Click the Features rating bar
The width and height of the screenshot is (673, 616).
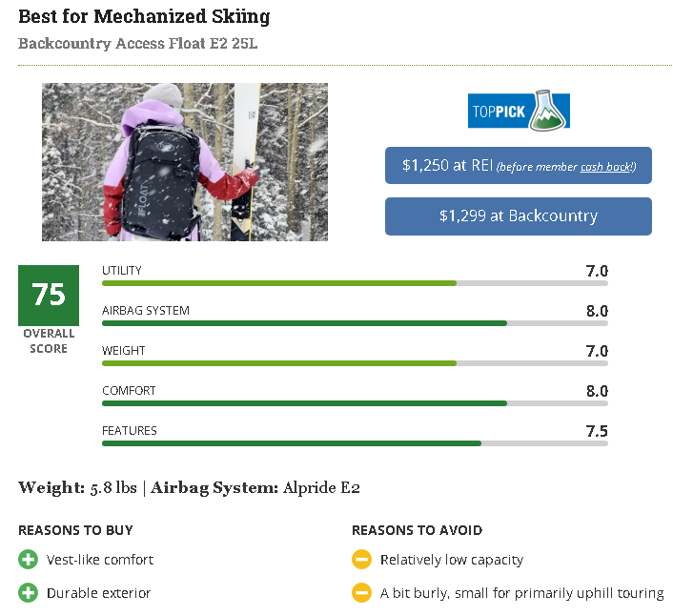pyautogui.click(x=355, y=443)
